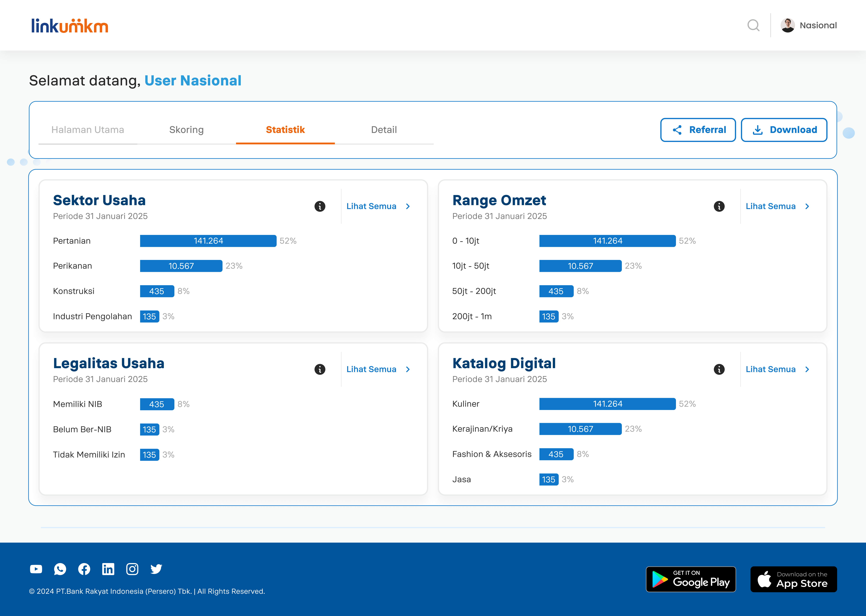
Task: Click the Konstruksi 435 bar
Action: click(x=157, y=291)
